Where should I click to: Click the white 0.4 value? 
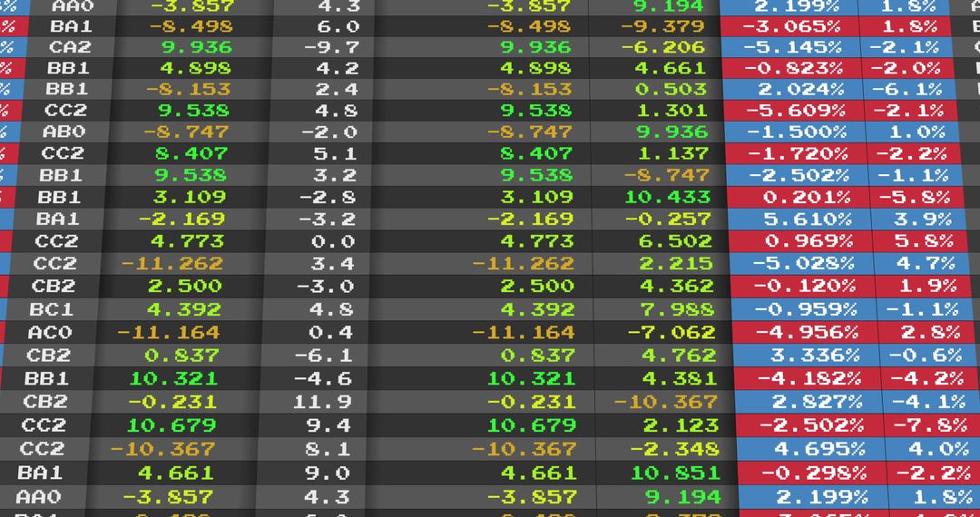click(x=330, y=332)
